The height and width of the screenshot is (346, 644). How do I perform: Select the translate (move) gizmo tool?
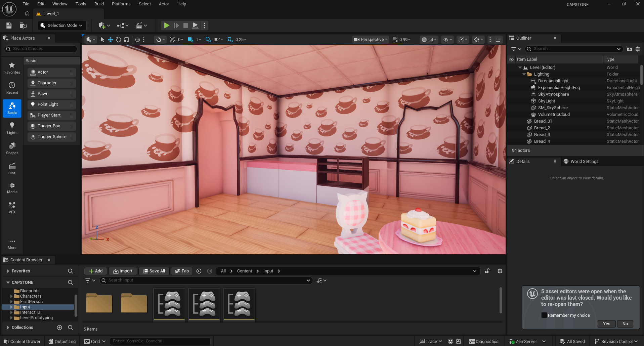(x=111, y=40)
